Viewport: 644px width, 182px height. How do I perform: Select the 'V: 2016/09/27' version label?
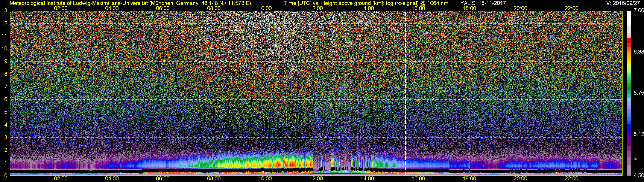point(623,3)
